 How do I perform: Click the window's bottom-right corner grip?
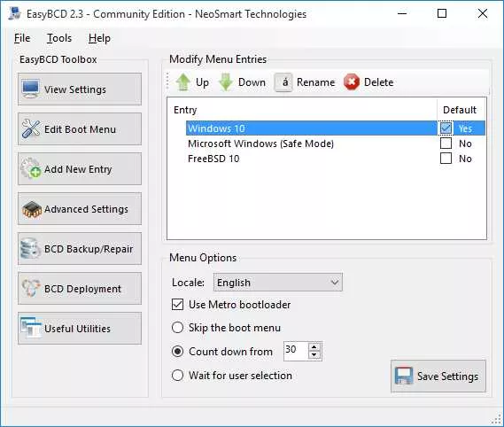click(x=496, y=419)
